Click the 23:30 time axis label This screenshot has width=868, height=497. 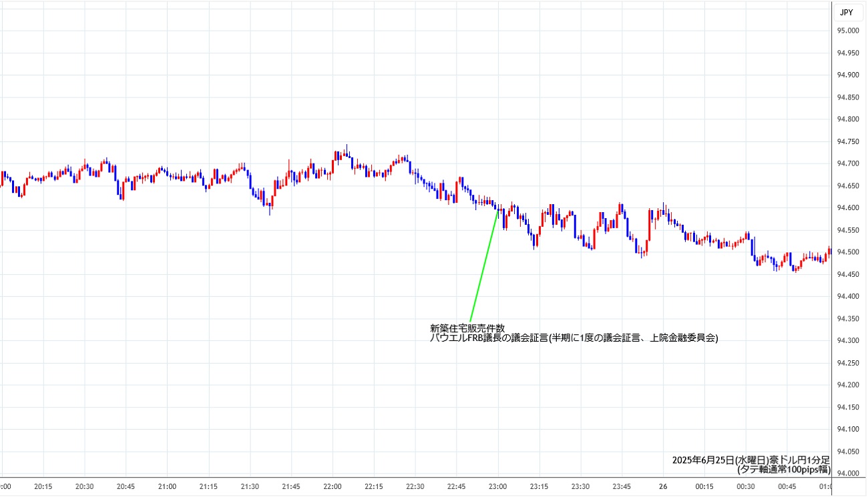click(x=581, y=486)
